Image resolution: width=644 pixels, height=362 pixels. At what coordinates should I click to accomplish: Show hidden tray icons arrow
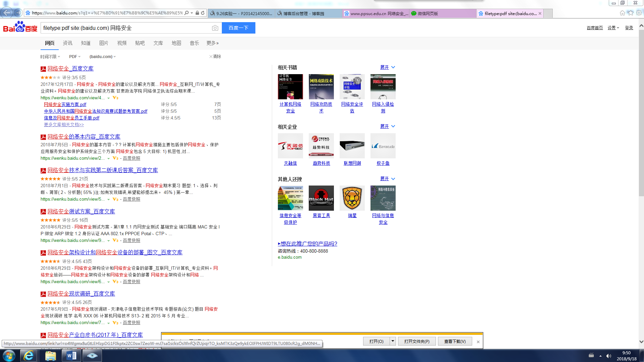[600, 356]
